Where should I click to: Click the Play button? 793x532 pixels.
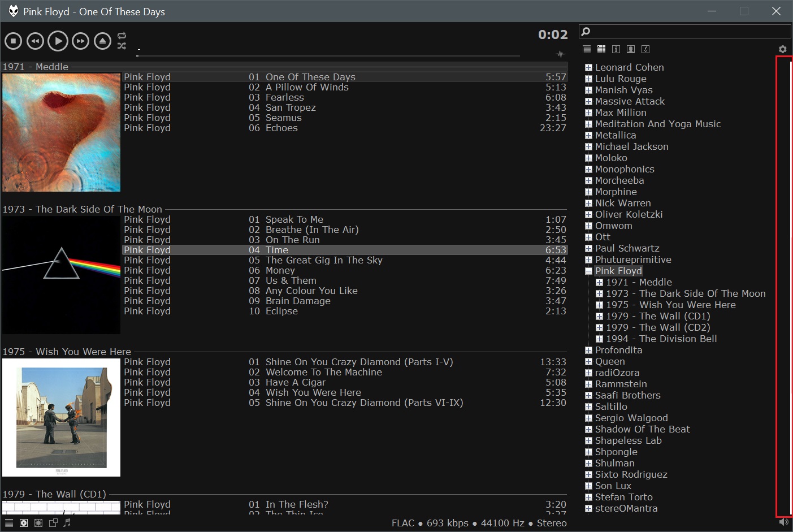pos(58,41)
